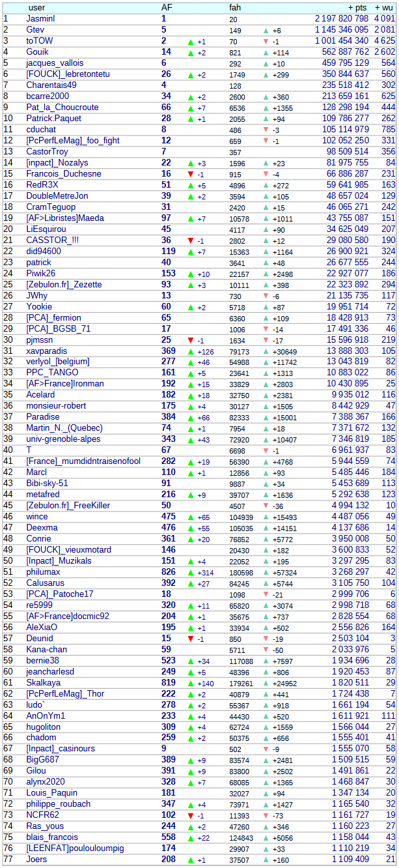Screen dimensions: 399x868
Task: Click red down arrow beside -1 for CASSTOR_!!!
Action: point(191,240)
